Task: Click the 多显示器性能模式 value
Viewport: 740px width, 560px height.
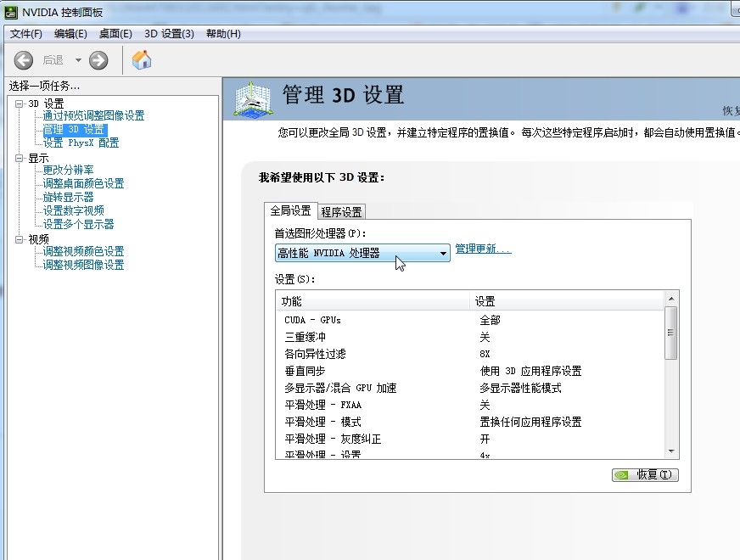Action: (520, 388)
